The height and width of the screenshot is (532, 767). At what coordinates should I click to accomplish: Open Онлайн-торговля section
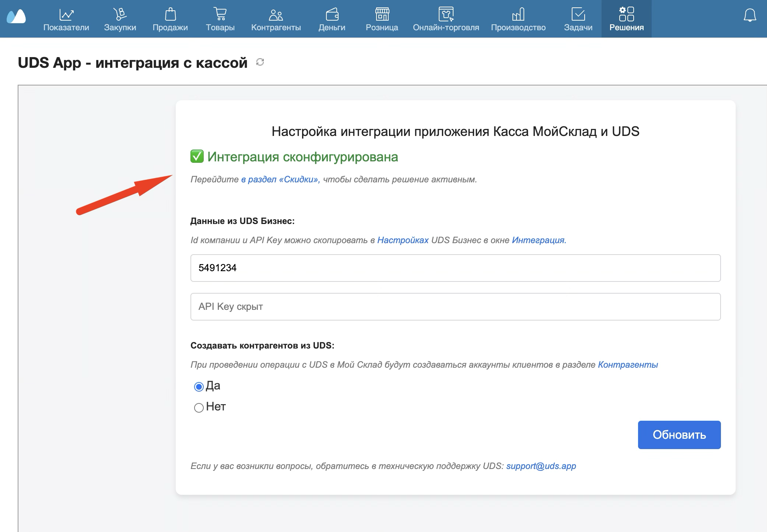pyautogui.click(x=446, y=19)
